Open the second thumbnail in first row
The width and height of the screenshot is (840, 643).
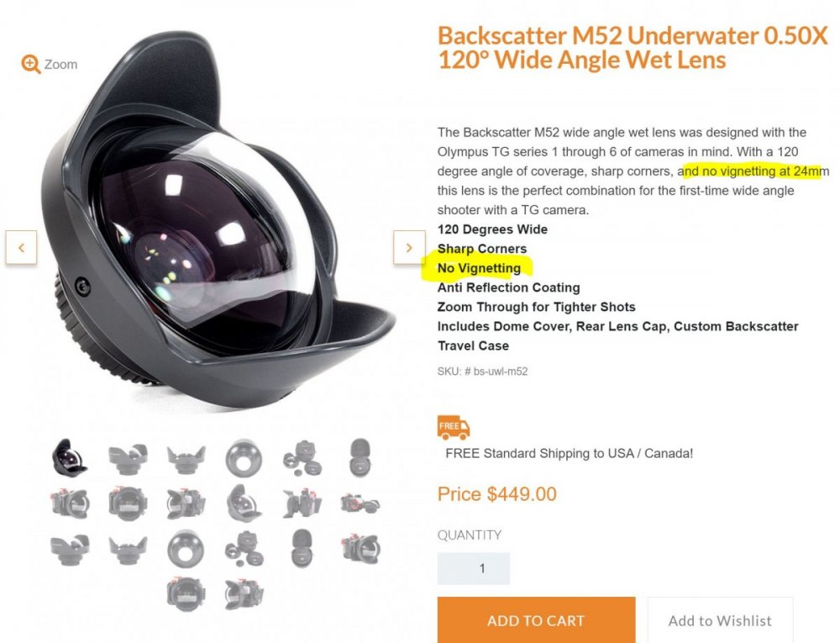(128, 457)
